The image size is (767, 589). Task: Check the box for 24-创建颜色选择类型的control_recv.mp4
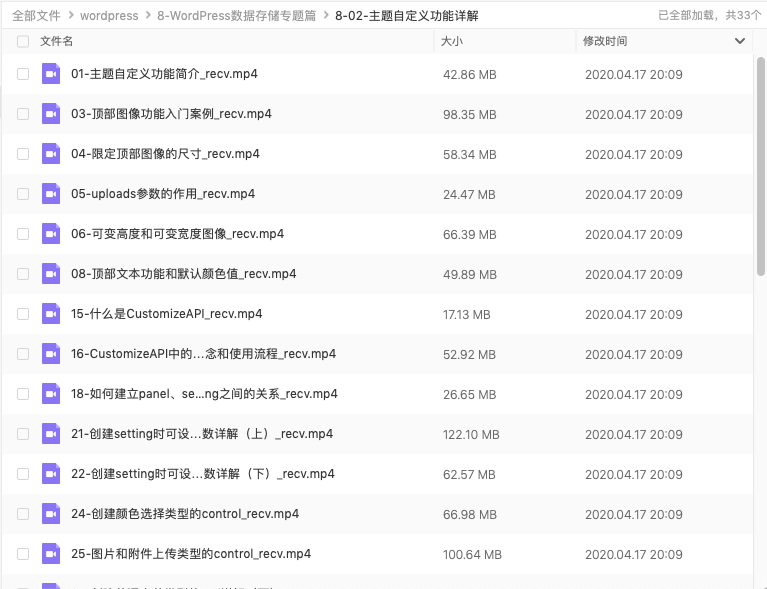click(x=23, y=514)
